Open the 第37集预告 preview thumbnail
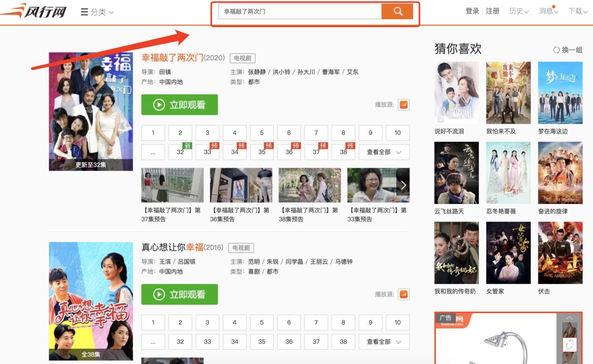This screenshot has width=593, height=364. tap(172, 185)
